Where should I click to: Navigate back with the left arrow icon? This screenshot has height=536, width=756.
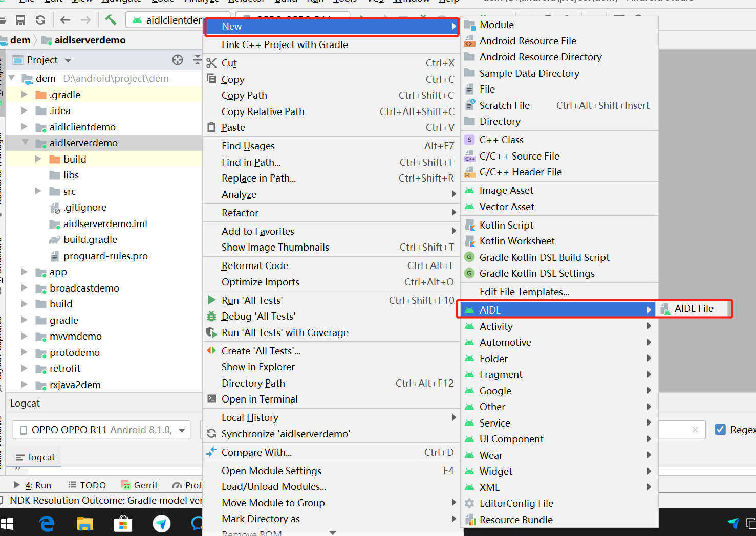[65, 19]
